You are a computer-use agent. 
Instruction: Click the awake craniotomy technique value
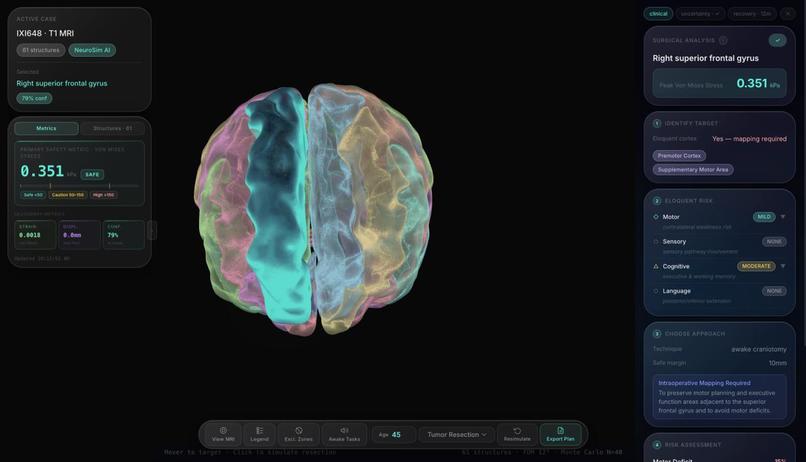pyautogui.click(x=759, y=349)
